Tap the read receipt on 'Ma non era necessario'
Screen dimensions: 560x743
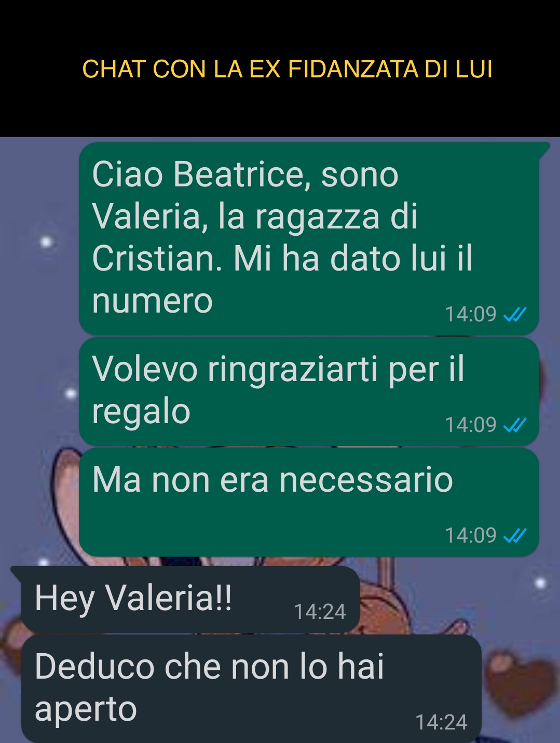[x=515, y=536]
